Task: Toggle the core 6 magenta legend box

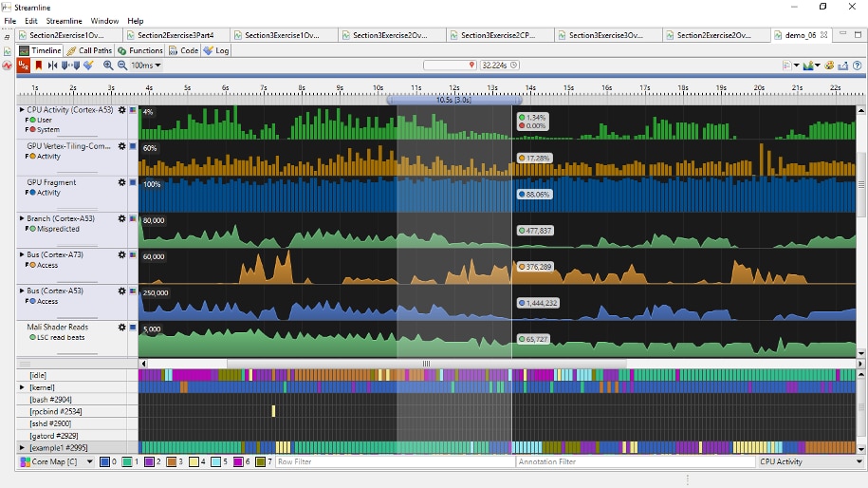Action: tap(238, 462)
